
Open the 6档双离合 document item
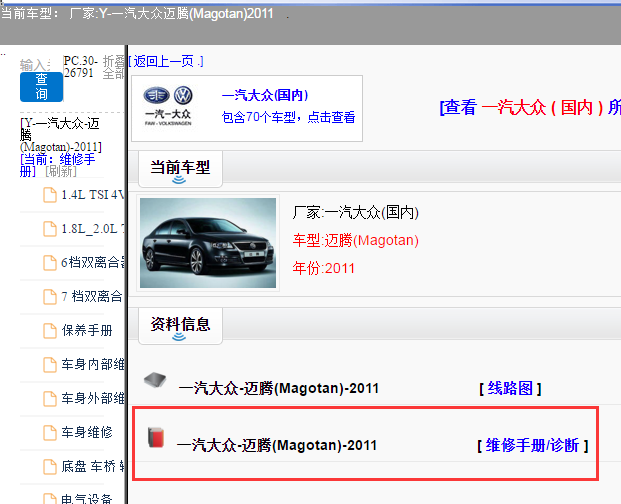(93, 262)
